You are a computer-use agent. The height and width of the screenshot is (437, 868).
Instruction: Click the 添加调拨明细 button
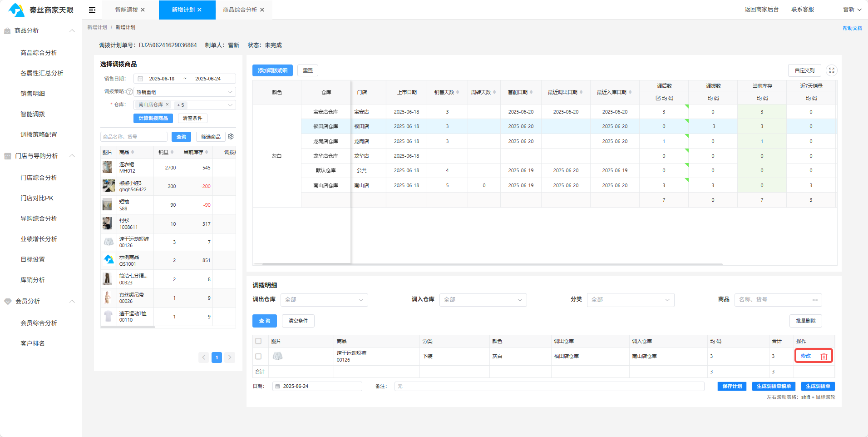click(x=272, y=70)
